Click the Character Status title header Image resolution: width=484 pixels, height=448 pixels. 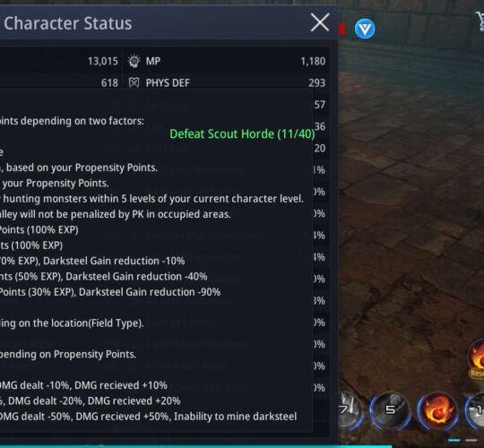tap(68, 23)
